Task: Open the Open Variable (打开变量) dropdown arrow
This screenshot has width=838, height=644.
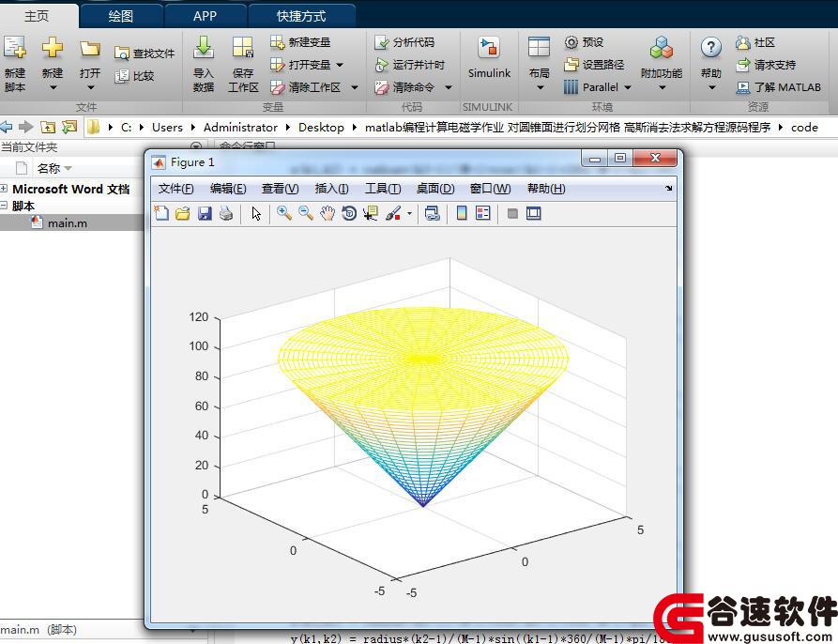Action: click(x=340, y=65)
